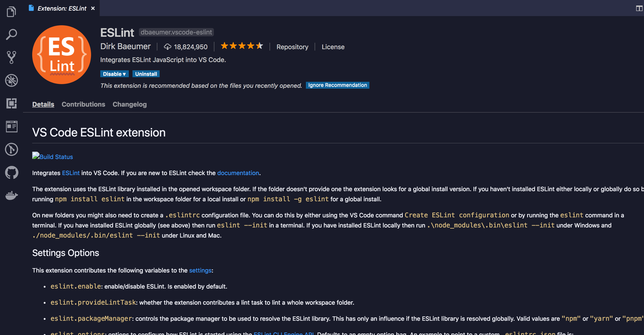Open the GitHub icon in the activity bar
Screen dimensions: 644x335
click(x=11, y=172)
